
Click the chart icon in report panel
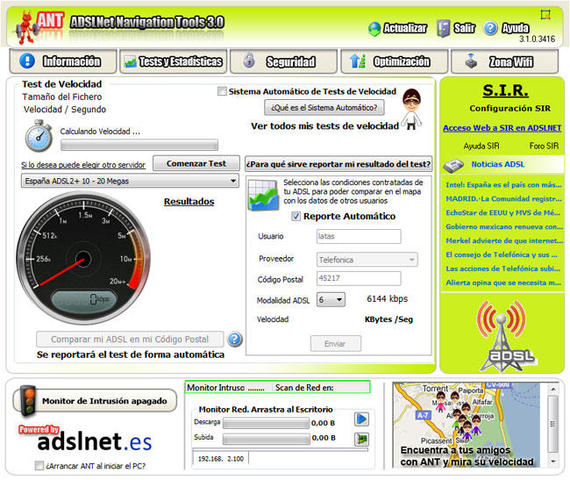click(264, 195)
